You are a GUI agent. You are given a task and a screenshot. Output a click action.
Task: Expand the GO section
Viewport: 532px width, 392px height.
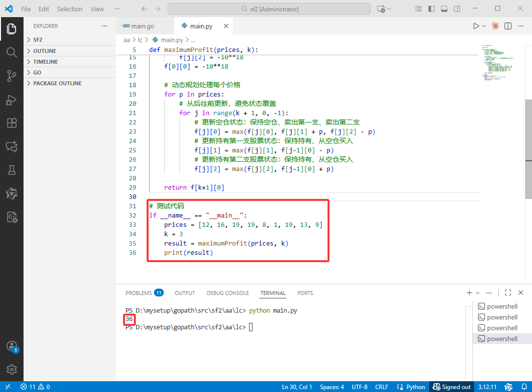(70, 73)
